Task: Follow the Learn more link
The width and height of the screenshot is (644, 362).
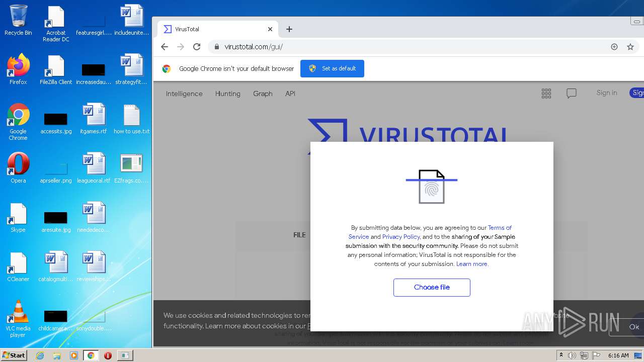Action: pos(472,264)
